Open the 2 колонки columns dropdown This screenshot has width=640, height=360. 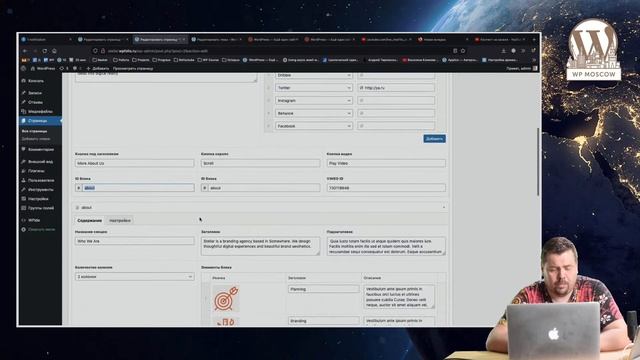coord(134,277)
